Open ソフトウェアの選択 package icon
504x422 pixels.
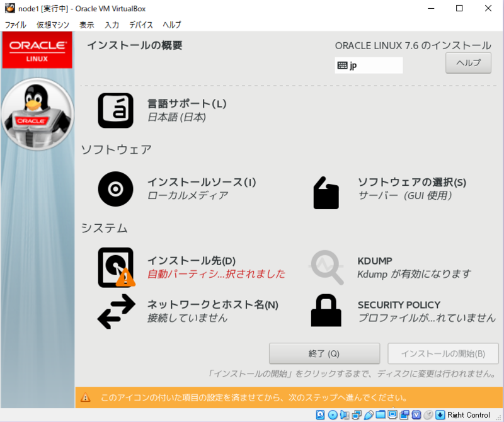pos(326,193)
